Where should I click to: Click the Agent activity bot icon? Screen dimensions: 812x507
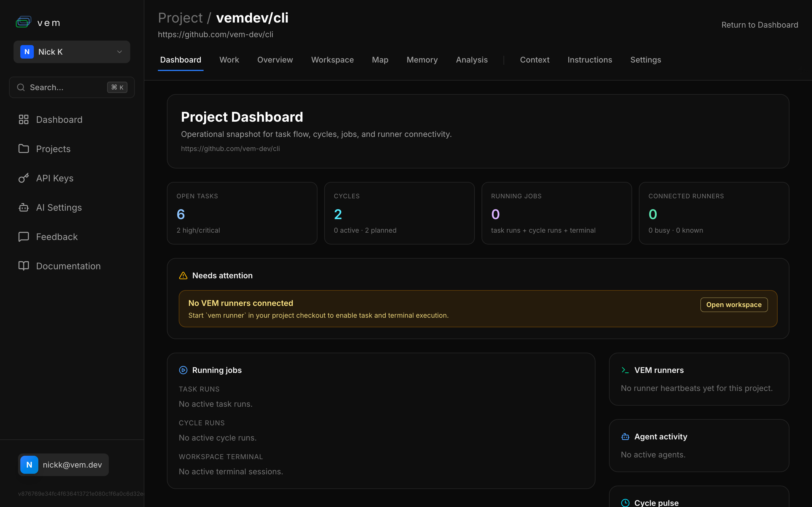625,437
